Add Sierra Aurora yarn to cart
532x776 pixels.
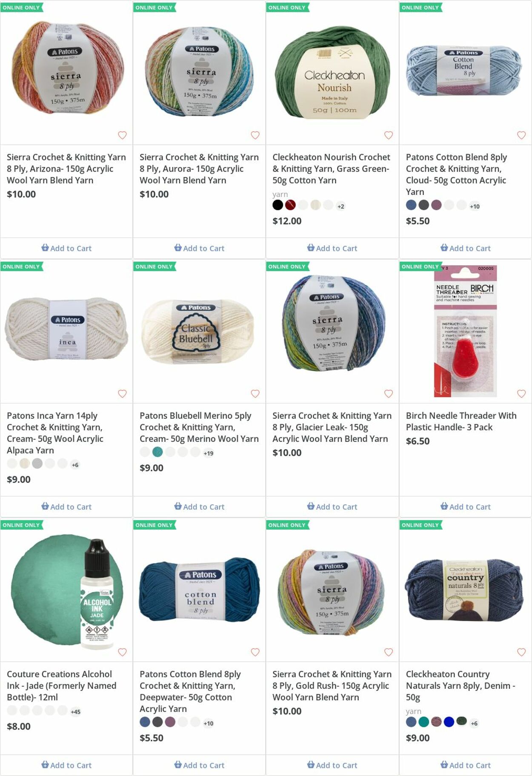coord(199,248)
